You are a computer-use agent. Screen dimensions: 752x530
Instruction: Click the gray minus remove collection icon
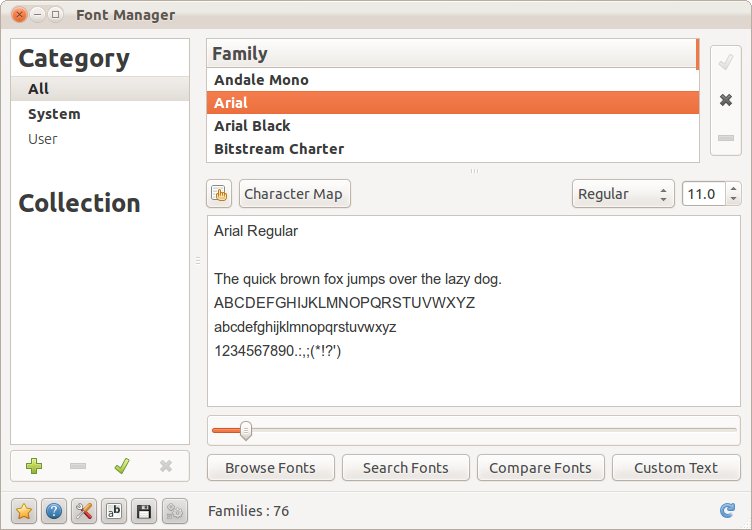pyautogui.click(x=78, y=466)
